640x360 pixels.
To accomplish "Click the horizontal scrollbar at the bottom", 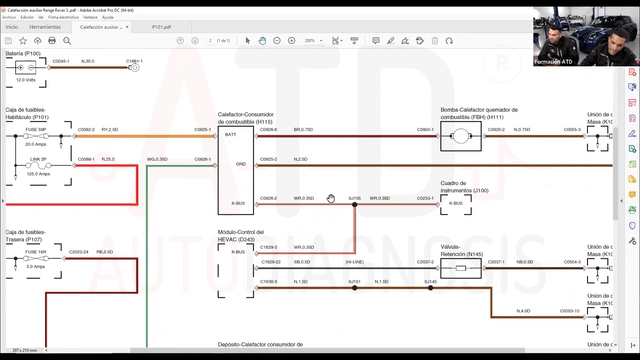I will coord(327,350).
